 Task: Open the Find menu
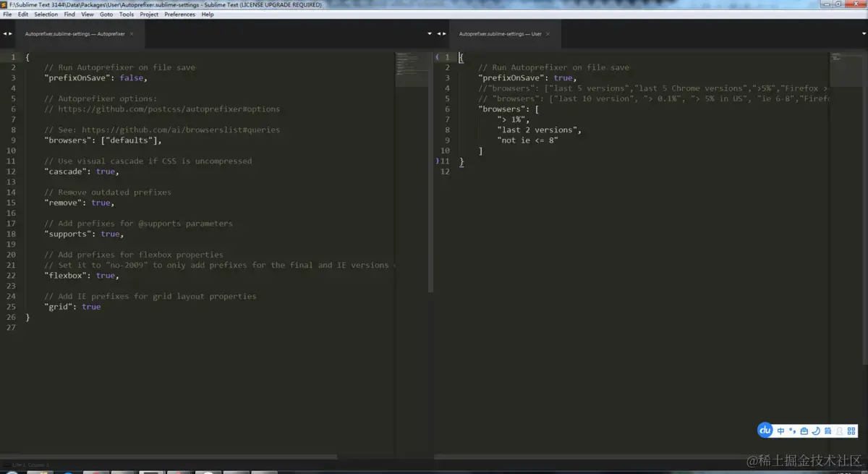point(69,14)
